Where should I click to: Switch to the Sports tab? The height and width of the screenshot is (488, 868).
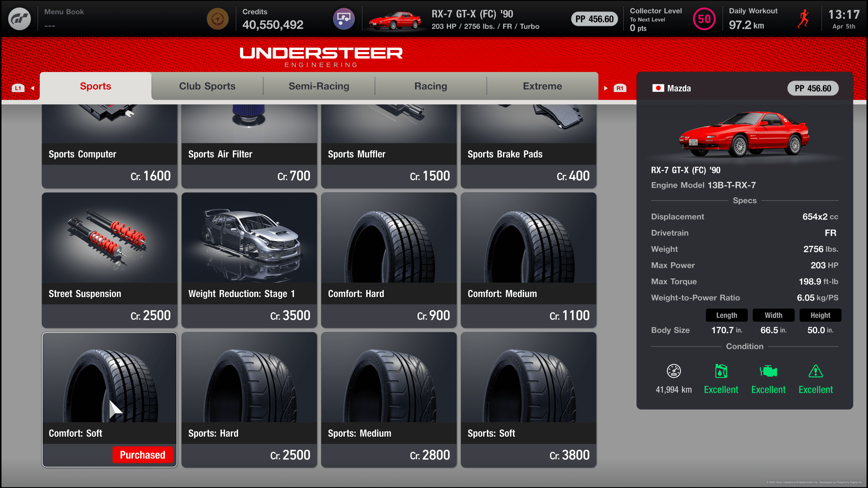point(95,86)
